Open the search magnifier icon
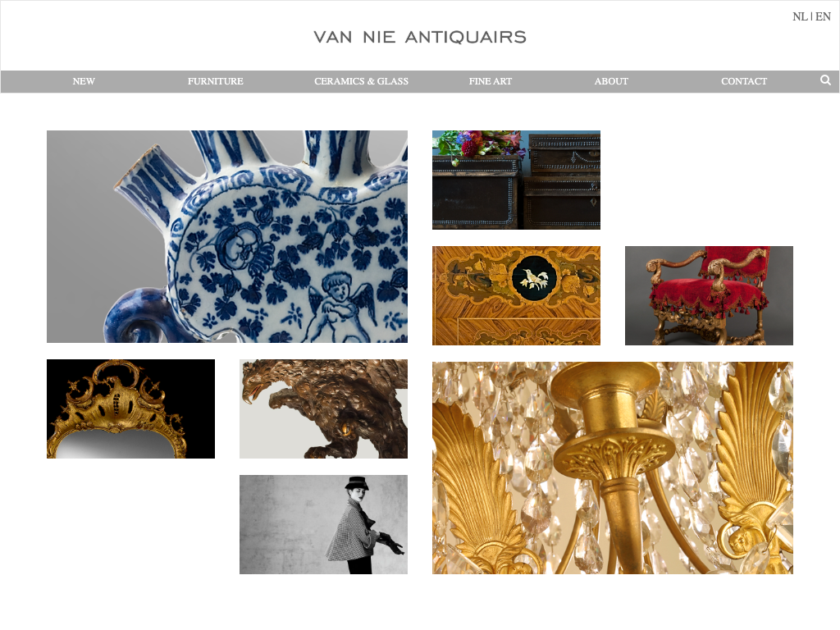This screenshot has width=840, height=630. pyautogui.click(x=825, y=80)
